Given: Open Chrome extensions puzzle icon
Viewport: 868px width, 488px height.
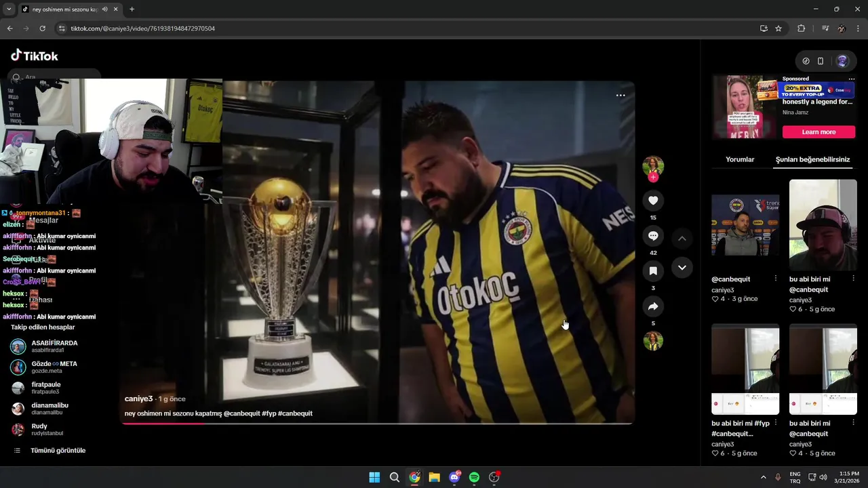Looking at the screenshot, I should click(802, 28).
